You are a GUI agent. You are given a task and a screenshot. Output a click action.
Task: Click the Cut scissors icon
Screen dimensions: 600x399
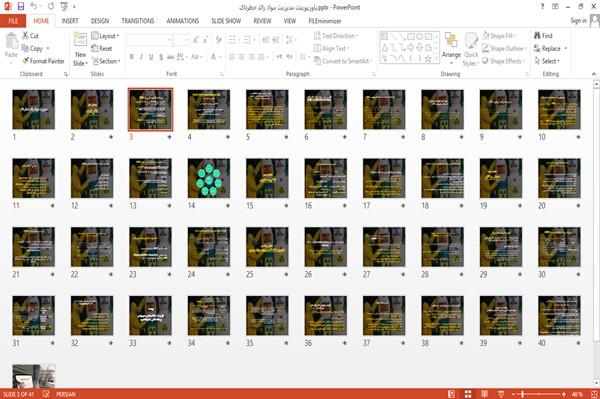tap(25, 36)
